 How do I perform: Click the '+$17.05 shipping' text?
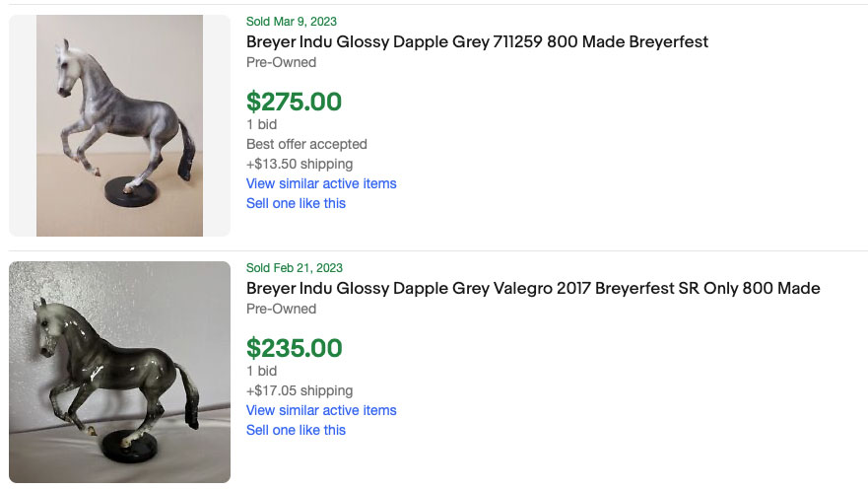pos(300,390)
